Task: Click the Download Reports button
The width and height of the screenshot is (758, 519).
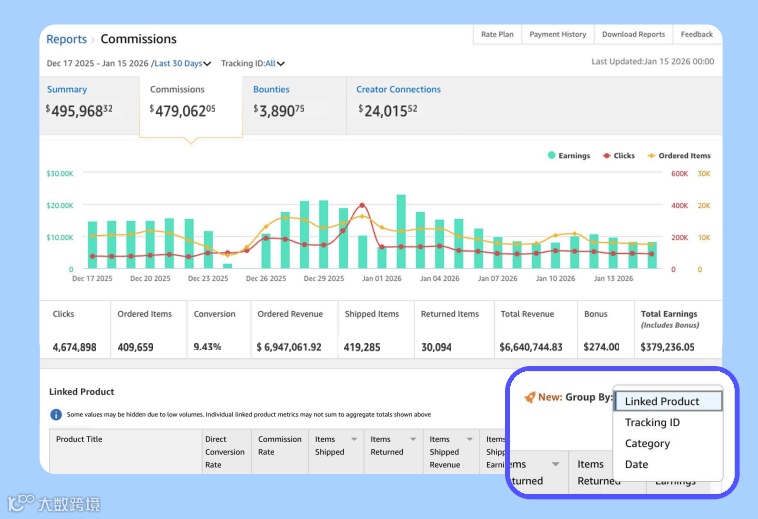Action: pos(633,34)
